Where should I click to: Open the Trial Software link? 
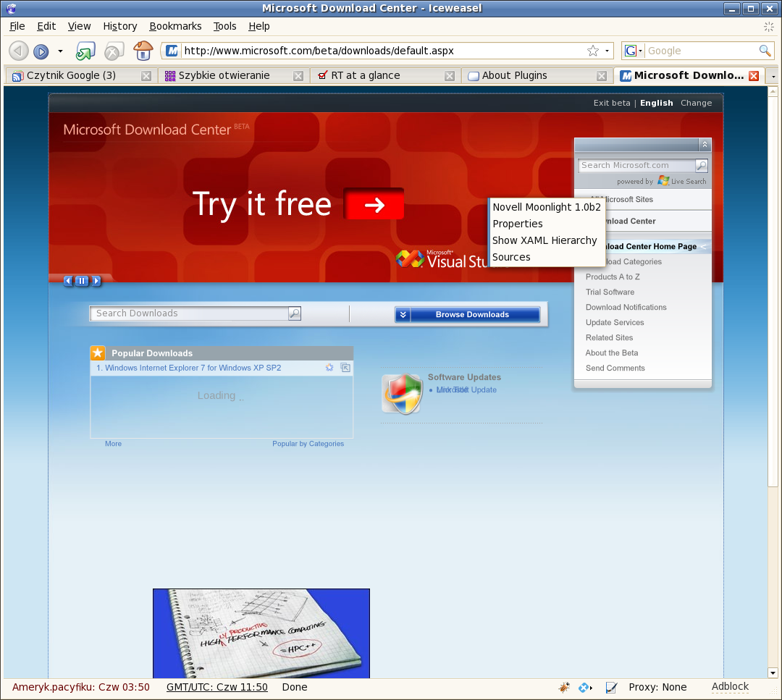tap(610, 292)
